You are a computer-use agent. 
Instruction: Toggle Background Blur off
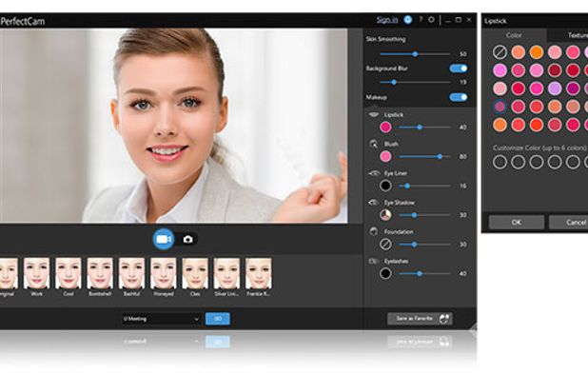[459, 69]
